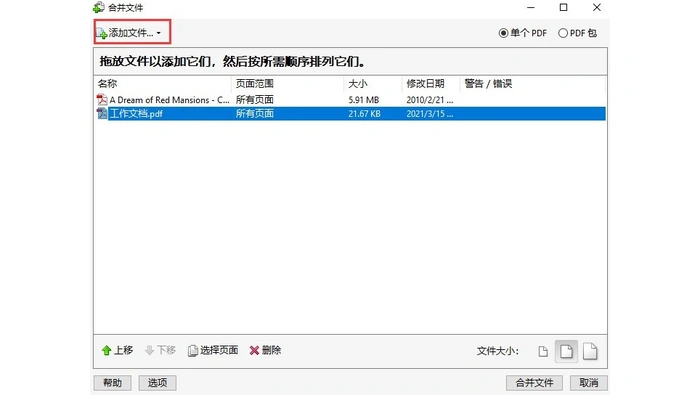Image resolution: width=700 pixels, height=395 pixels.
Task: Remove the selected file with 删除
Action: pos(265,350)
